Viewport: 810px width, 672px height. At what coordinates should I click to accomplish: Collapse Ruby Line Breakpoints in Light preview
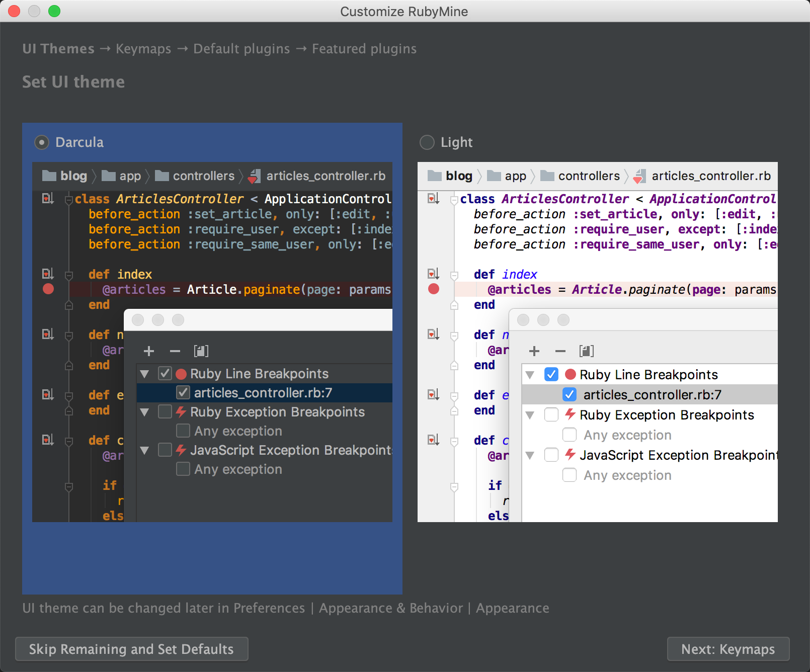pyautogui.click(x=530, y=375)
